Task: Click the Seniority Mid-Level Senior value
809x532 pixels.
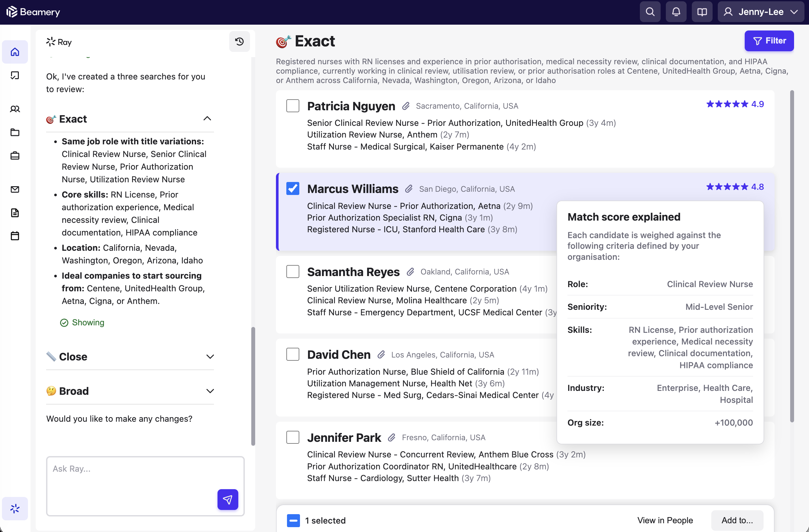Action: click(x=719, y=307)
